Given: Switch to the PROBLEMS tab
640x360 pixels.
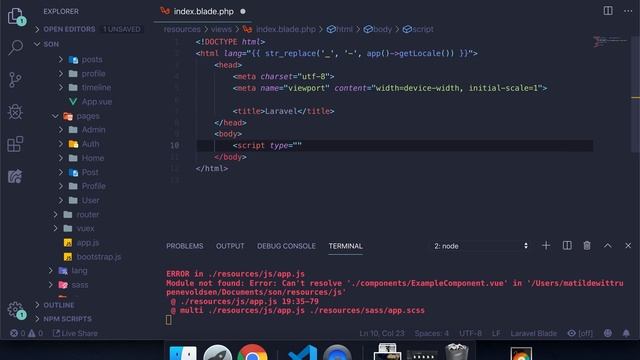Looking at the screenshot, I should click(x=184, y=246).
